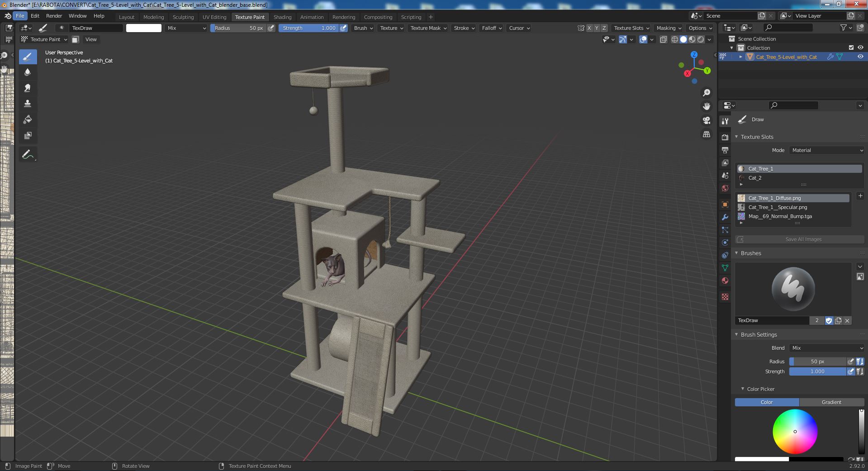Select the Fill bucket tool

coord(28,119)
